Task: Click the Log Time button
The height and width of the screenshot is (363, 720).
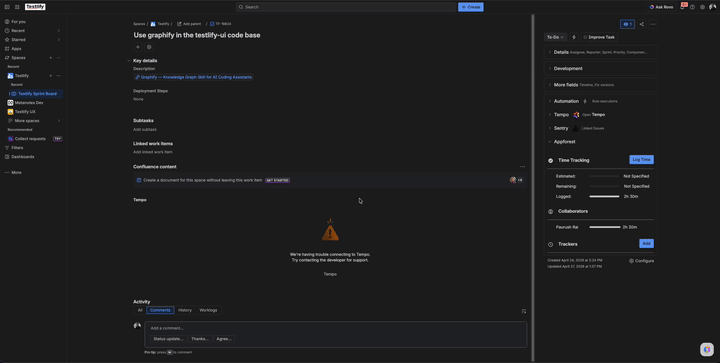Action: pyautogui.click(x=641, y=160)
